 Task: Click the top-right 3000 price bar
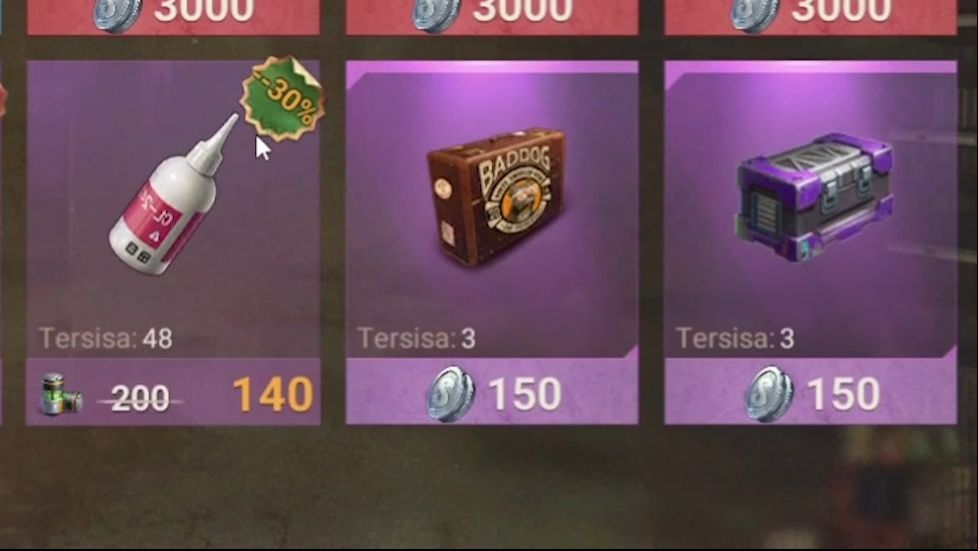click(x=811, y=17)
